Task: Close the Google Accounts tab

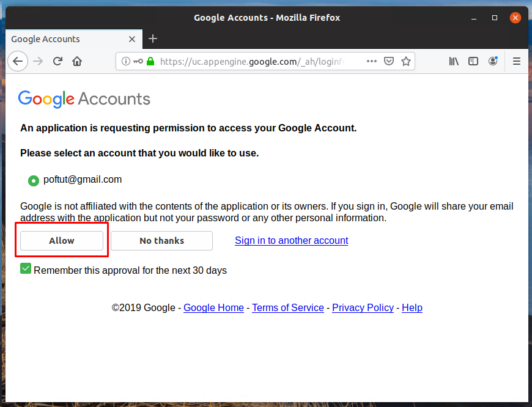Action: tap(132, 39)
